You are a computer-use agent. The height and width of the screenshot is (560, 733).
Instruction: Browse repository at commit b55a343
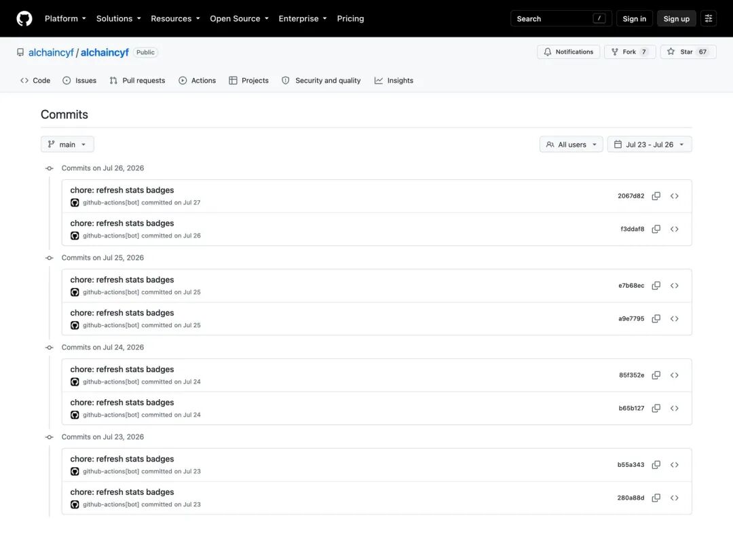tap(674, 465)
